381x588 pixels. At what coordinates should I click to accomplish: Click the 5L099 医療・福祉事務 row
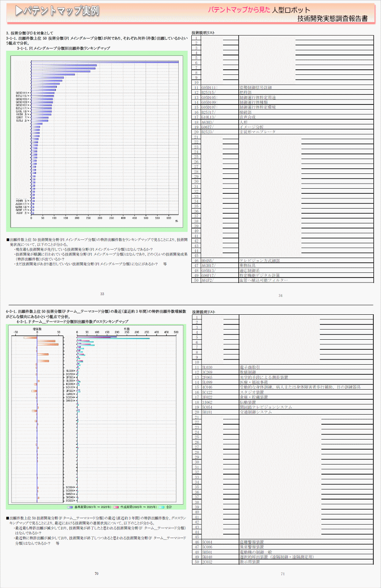tap(254, 382)
